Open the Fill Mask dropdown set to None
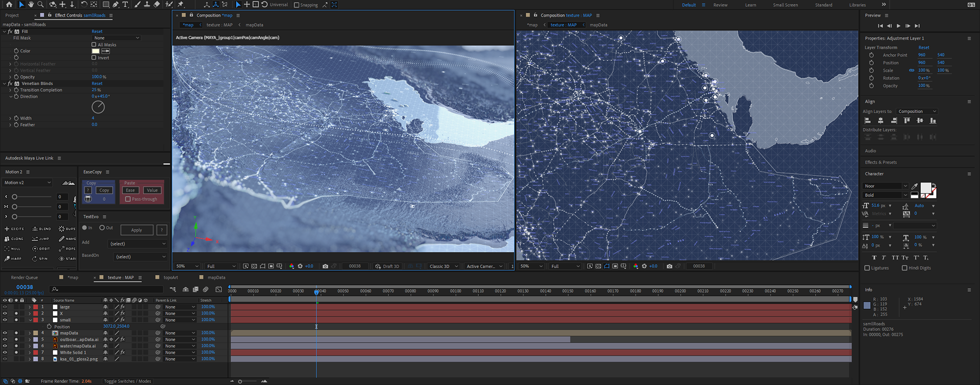Viewport: 980px width, 385px height. point(116,38)
